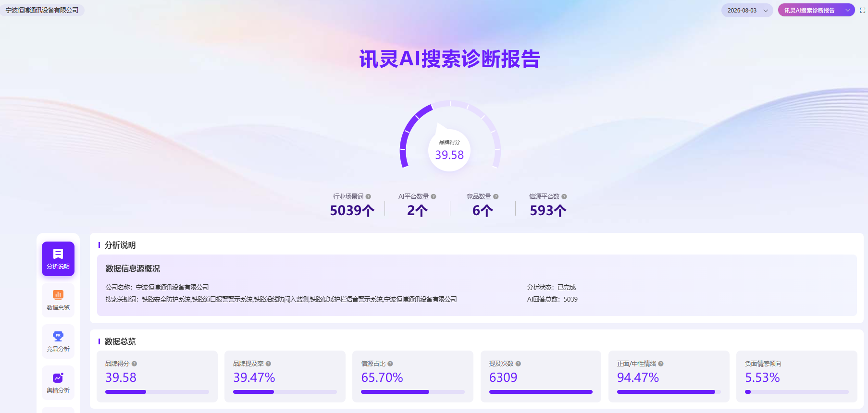Click the 65.70% 信源占比 value

point(382,377)
